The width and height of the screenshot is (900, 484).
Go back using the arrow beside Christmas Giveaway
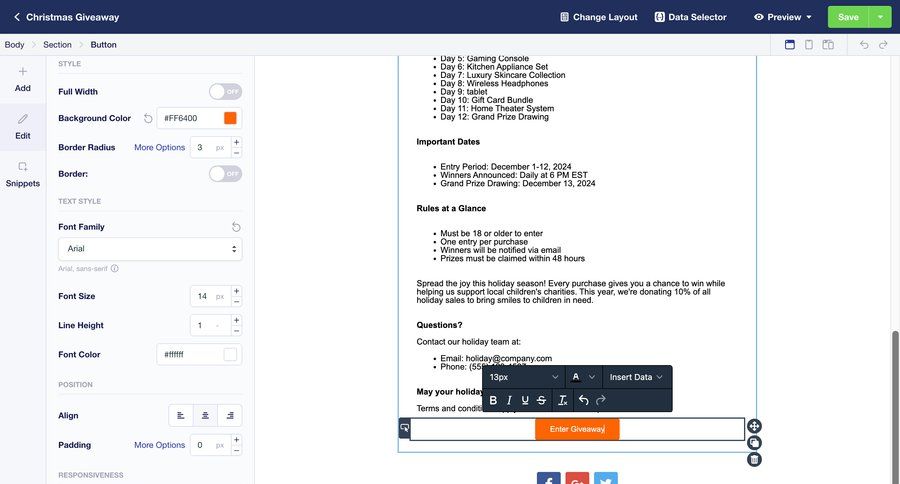point(17,17)
